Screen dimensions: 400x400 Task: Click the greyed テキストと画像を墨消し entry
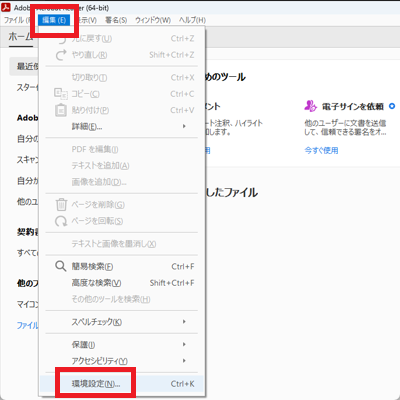[122, 244]
